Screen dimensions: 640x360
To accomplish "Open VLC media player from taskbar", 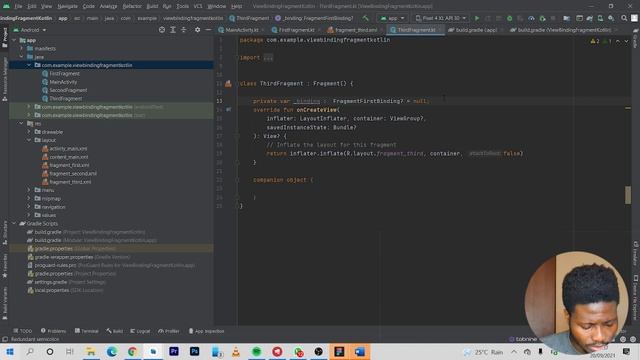I will pyautogui.click(x=236, y=351).
